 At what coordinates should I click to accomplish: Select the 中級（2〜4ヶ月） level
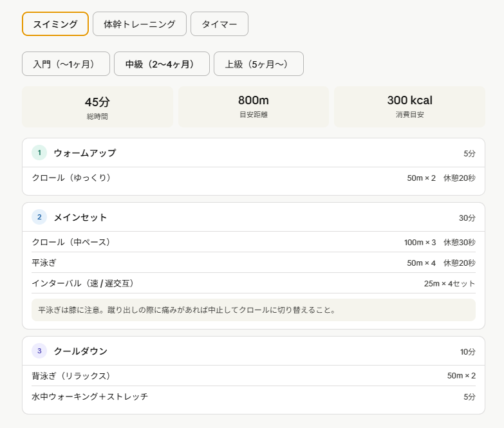click(x=162, y=64)
